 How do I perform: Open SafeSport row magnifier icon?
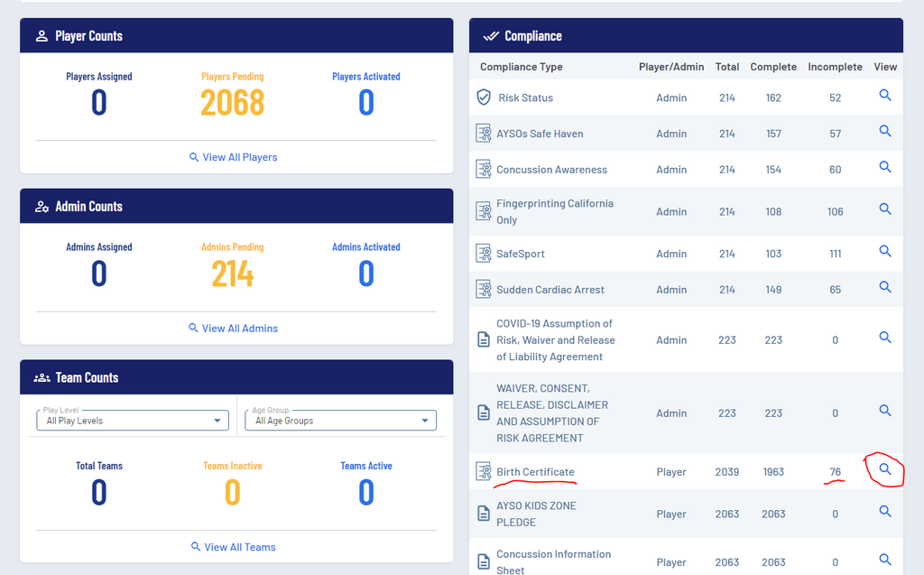click(885, 252)
